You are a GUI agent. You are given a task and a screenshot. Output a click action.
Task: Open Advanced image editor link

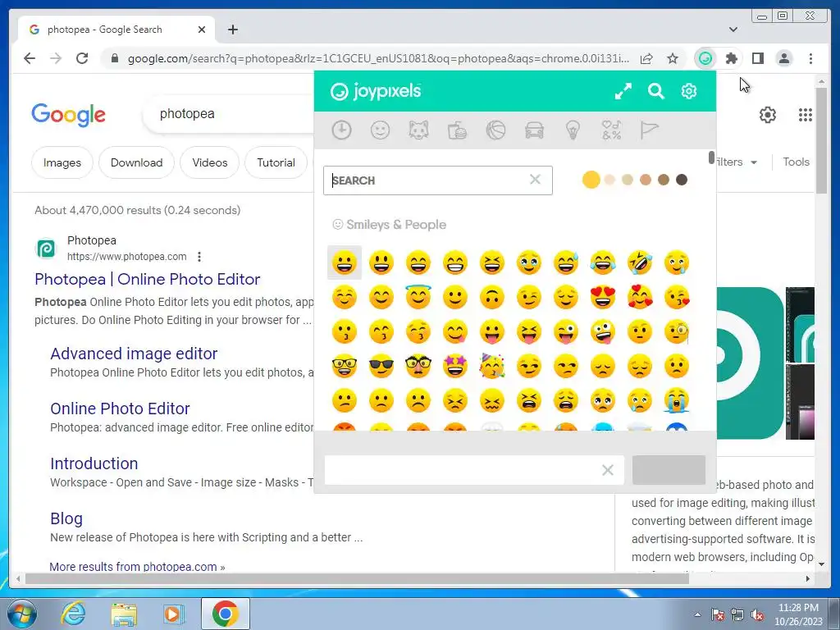coord(134,354)
